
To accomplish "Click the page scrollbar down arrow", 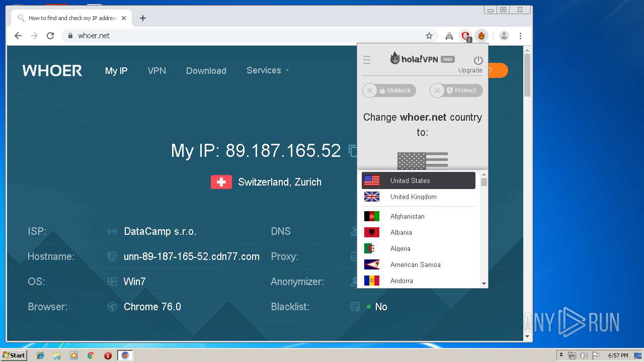I will point(527,336).
